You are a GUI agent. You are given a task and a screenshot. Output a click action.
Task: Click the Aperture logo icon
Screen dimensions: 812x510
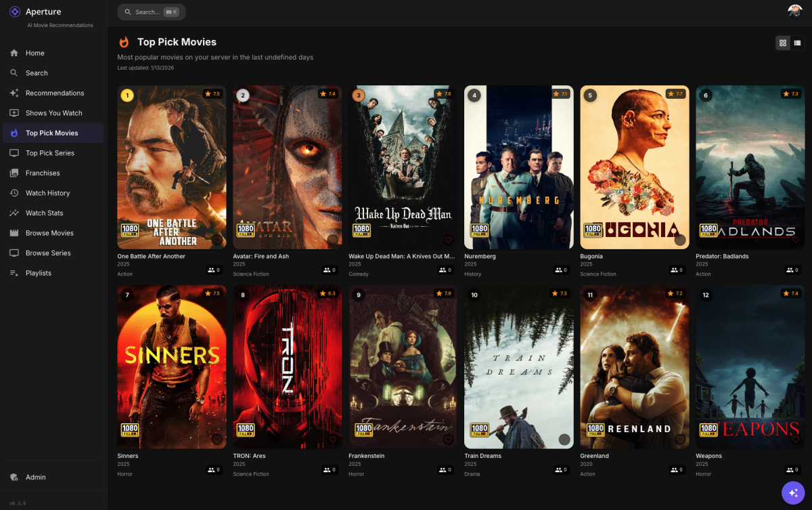coord(14,12)
